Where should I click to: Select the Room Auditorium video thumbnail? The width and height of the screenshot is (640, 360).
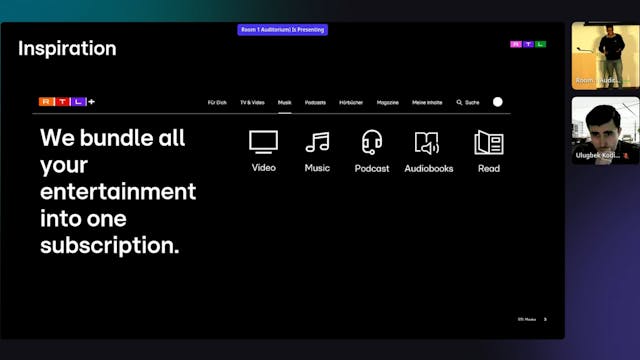tap(605, 56)
